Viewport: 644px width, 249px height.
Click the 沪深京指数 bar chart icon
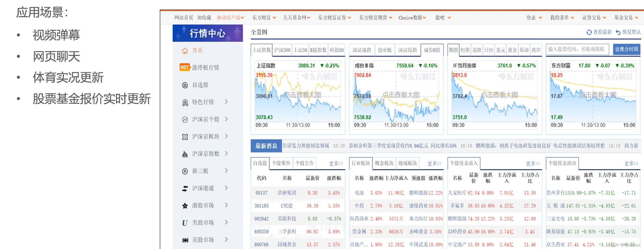pos(185,154)
